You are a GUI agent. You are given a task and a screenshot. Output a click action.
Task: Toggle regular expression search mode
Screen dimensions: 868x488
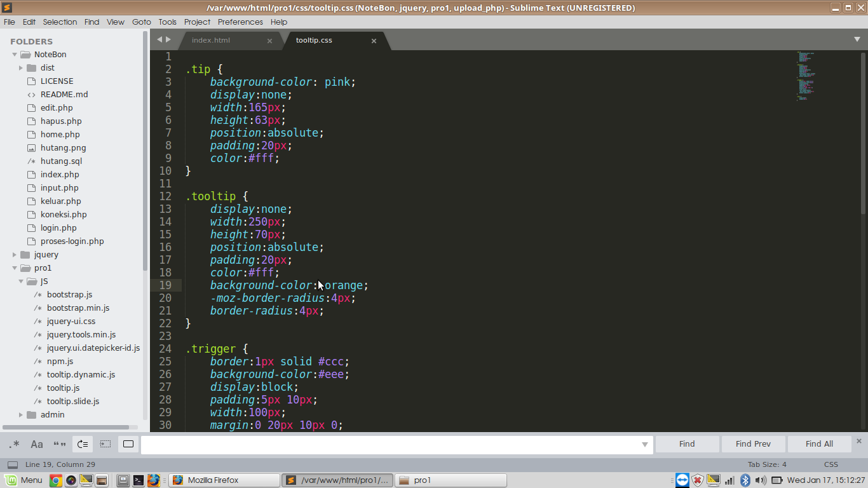14,444
